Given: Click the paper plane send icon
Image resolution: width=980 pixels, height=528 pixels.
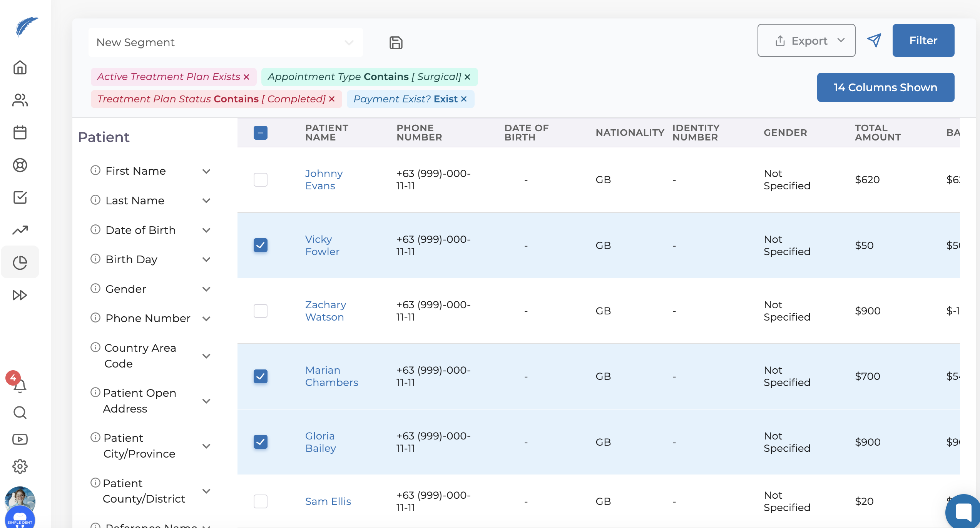Looking at the screenshot, I should (x=874, y=40).
